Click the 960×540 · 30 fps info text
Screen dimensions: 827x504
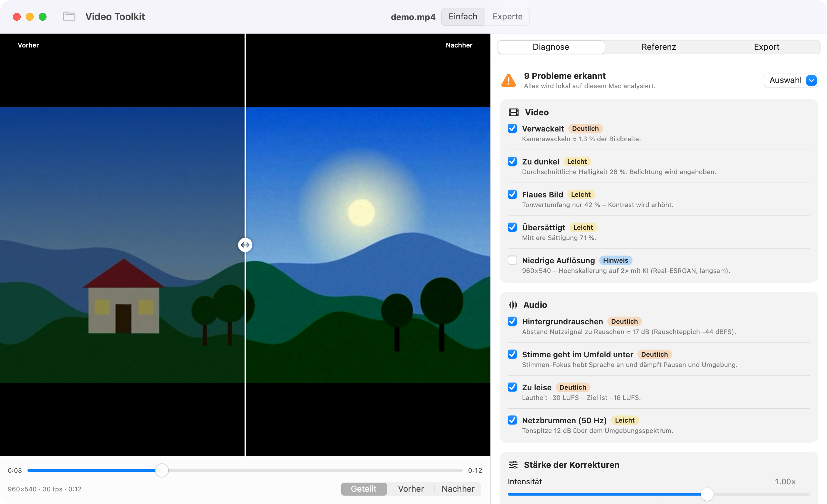point(45,489)
